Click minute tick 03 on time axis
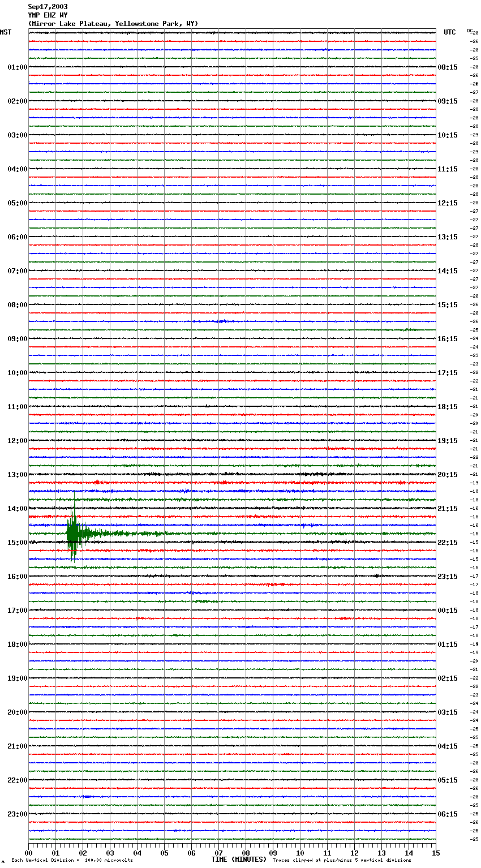This screenshot has width=481, height=868. coord(110,853)
